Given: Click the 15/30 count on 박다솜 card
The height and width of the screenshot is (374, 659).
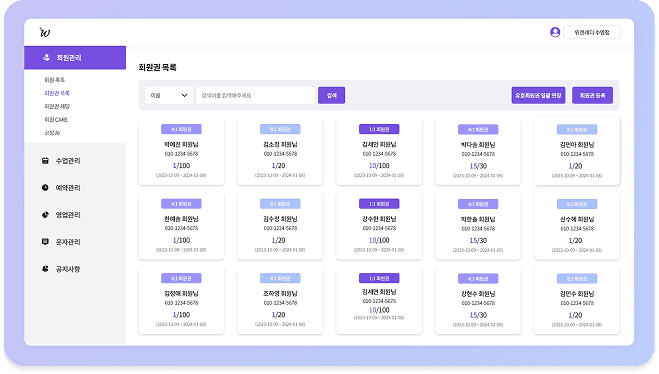Looking at the screenshot, I should 478,166.
